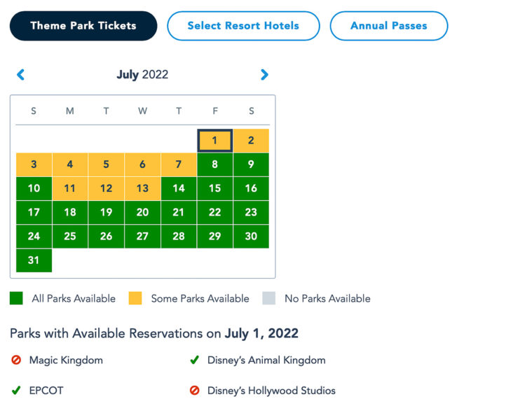
Task: Advance to next month with right chevron
Action: click(264, 74)
